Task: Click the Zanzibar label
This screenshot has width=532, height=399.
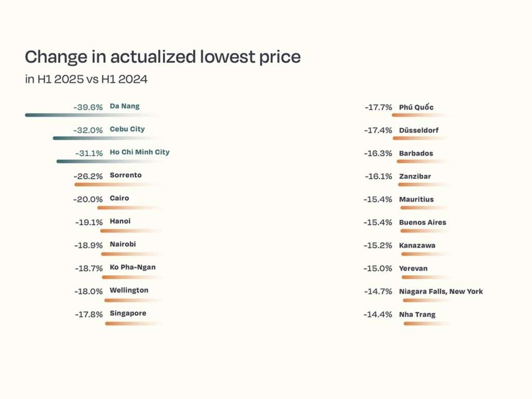Action: (x=415, y=177)
